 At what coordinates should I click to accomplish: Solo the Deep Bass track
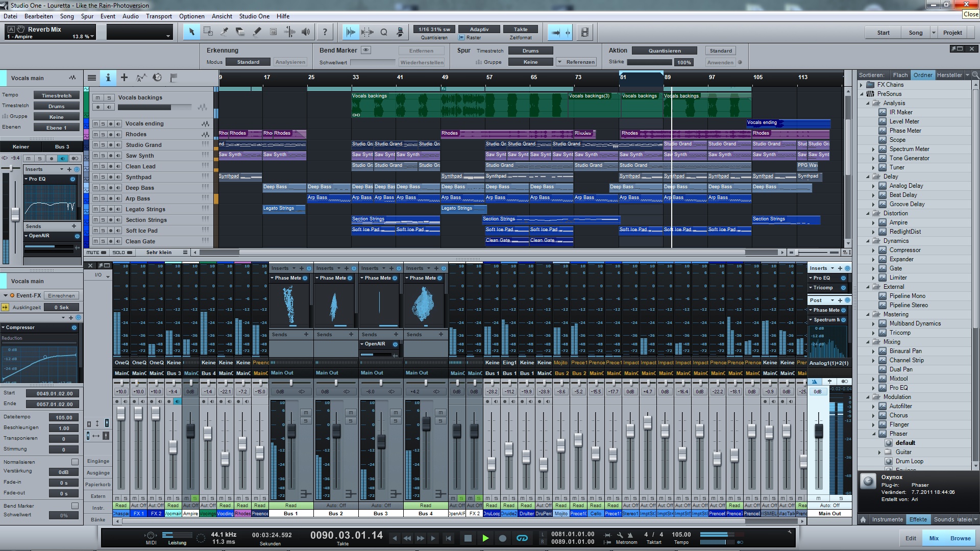pos(103,188)
